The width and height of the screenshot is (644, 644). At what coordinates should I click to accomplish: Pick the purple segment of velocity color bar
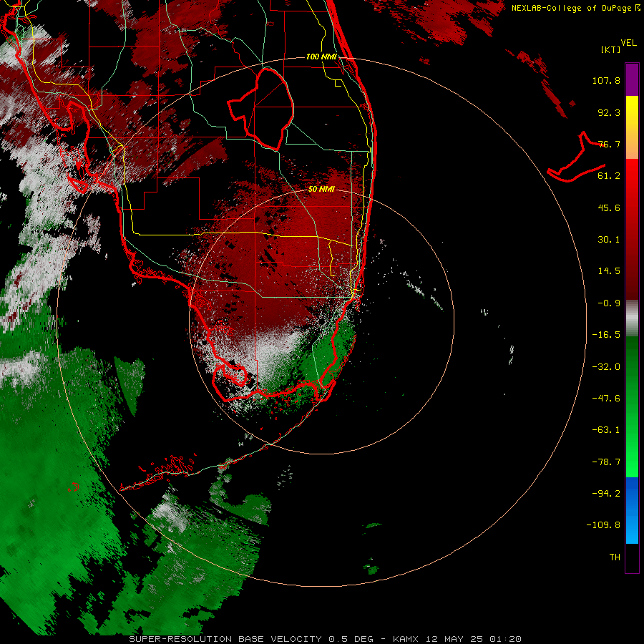pos(632,80)
